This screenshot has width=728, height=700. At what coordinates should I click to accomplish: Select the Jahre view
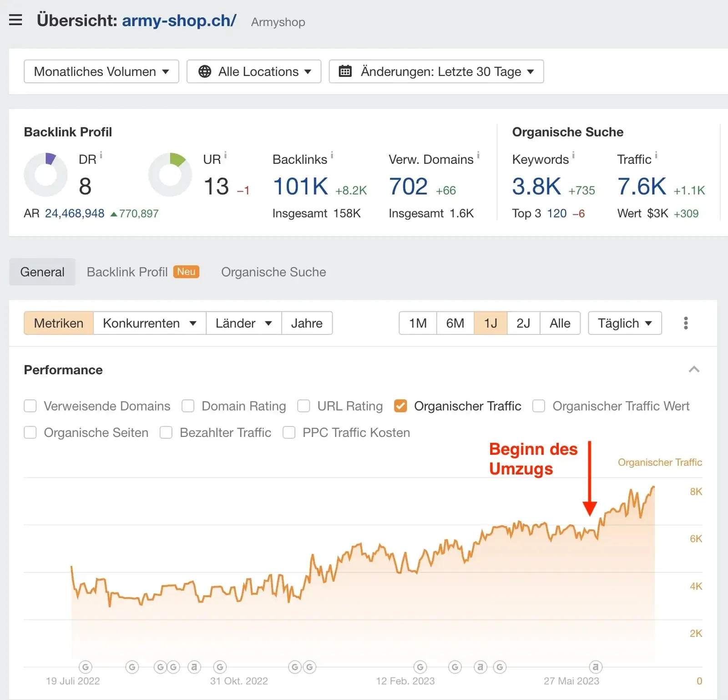pos(307,323)
